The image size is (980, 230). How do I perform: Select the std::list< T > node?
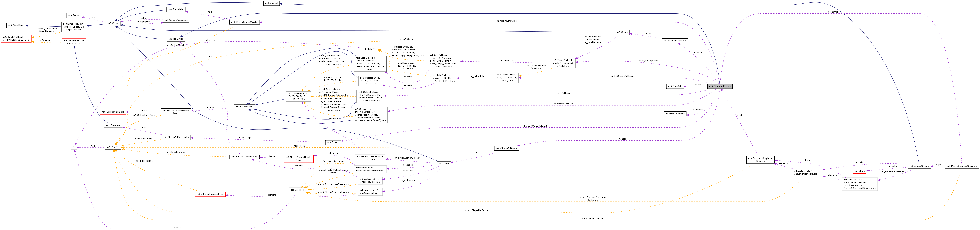[370, 49]
